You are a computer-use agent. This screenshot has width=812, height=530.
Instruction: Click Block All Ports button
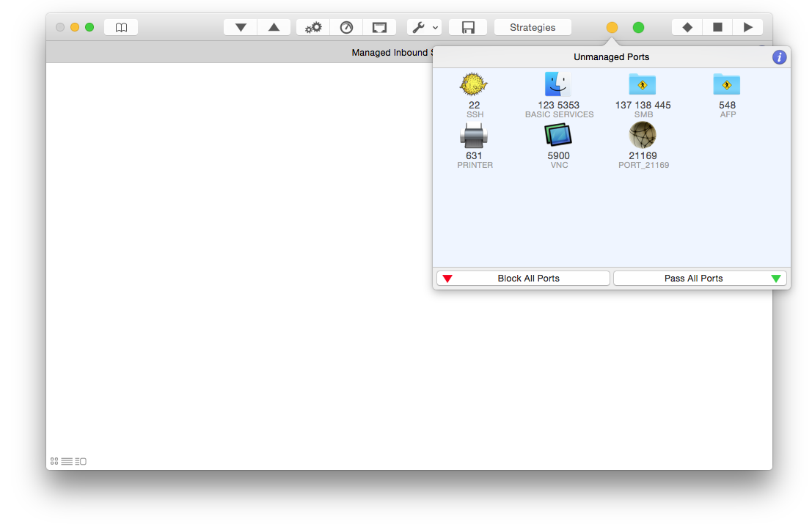click(523, 279)
